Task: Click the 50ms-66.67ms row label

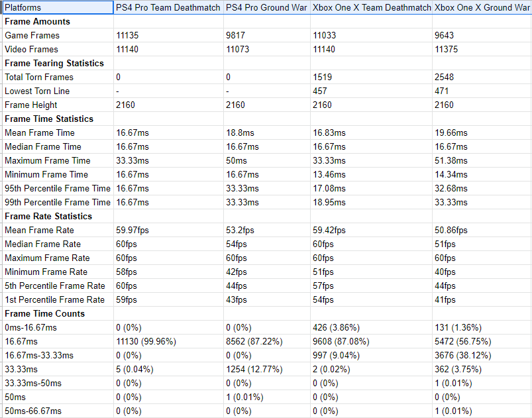Action: 33,411
